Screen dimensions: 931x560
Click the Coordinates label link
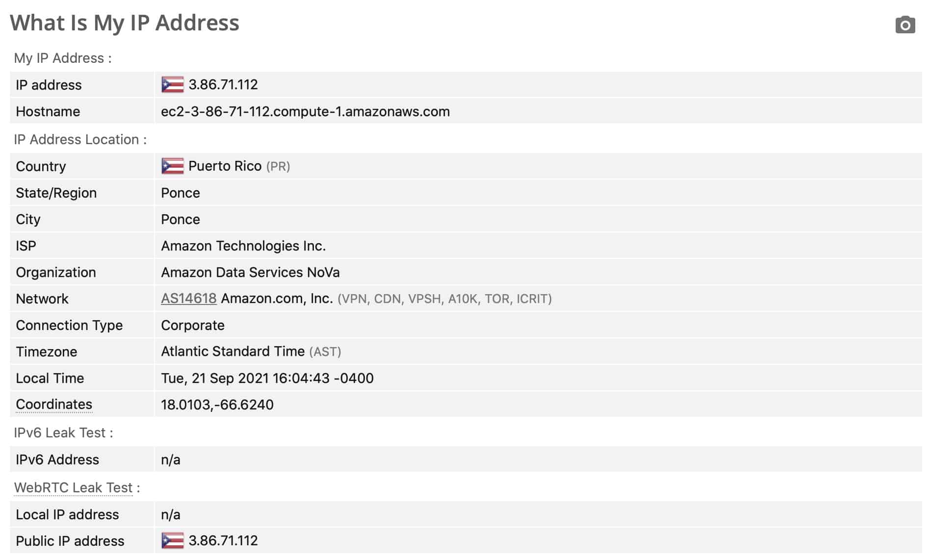tap(54, 405)
